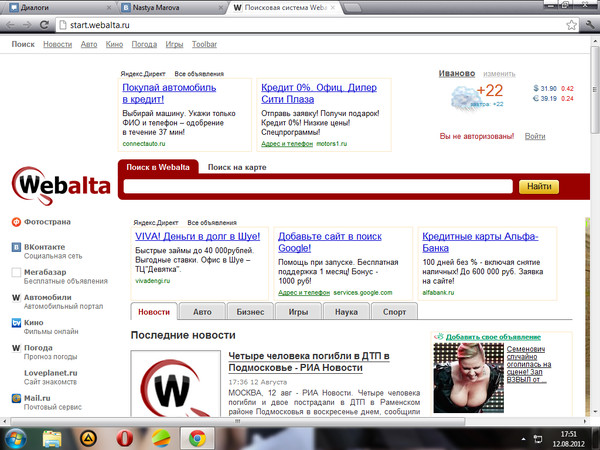Open Игры link in top navigation
The height and width of the screenshot is (450, 600).
pos(174,44)
